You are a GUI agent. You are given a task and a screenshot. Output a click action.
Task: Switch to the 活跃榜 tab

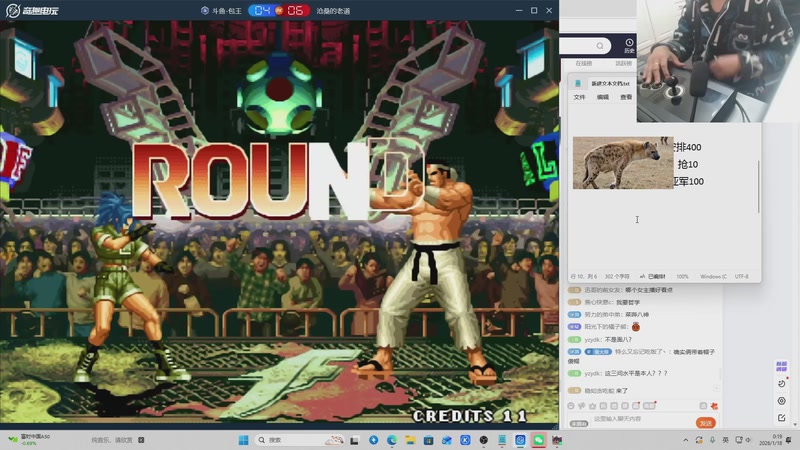(623, 64)
